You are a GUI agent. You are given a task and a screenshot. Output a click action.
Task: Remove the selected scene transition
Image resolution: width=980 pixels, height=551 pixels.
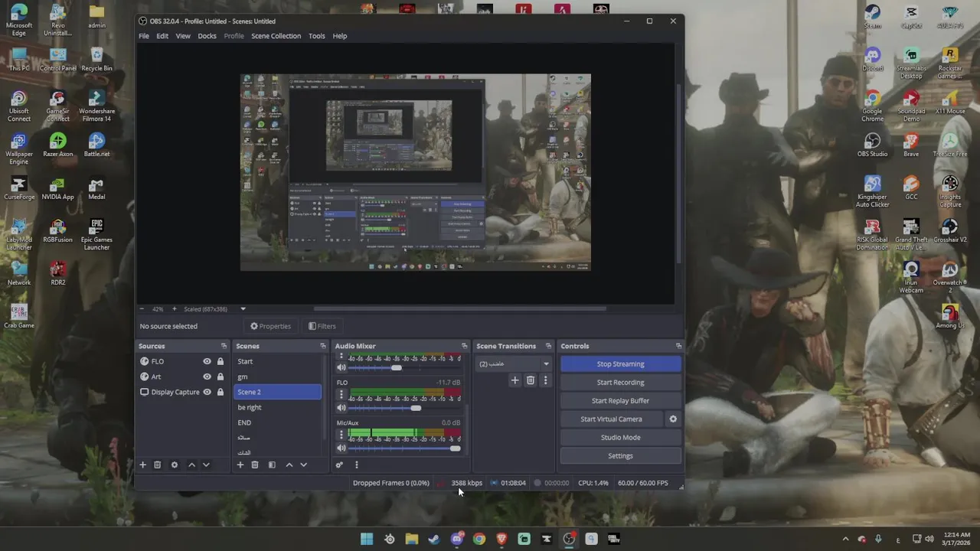530,380
